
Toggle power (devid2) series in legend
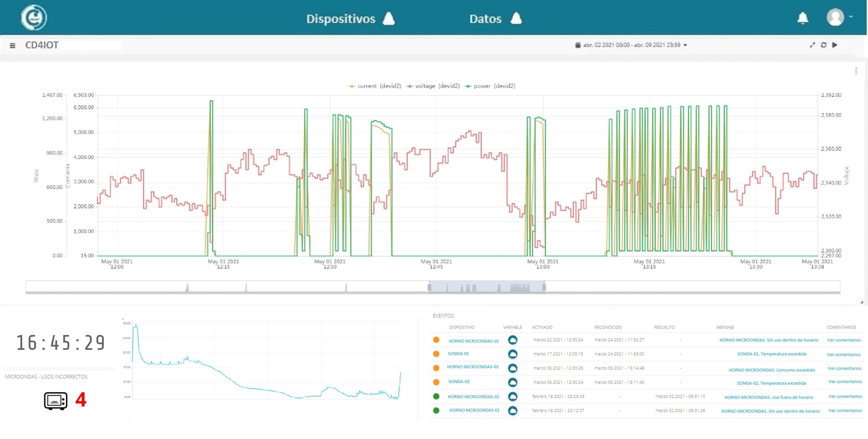coord(490,86)
